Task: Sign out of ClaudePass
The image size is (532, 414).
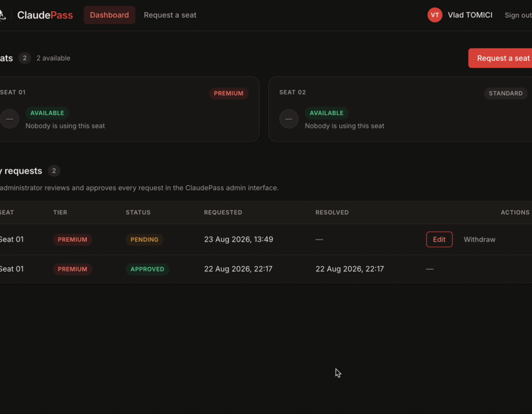Action: tap(518, 15)
